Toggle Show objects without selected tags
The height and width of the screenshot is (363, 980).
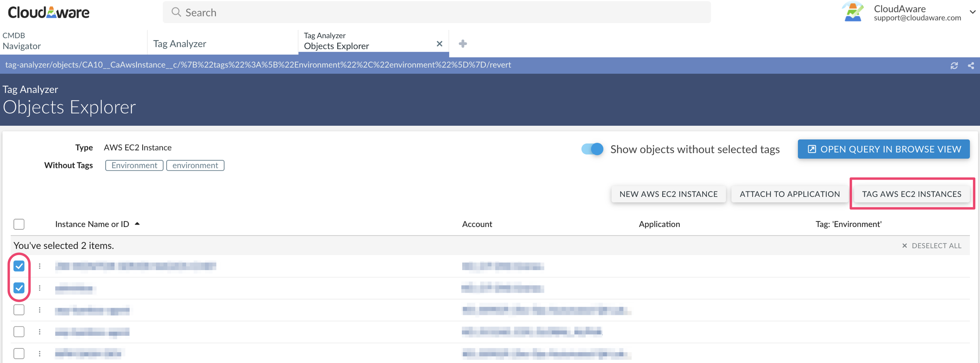[x=592, y=149]
